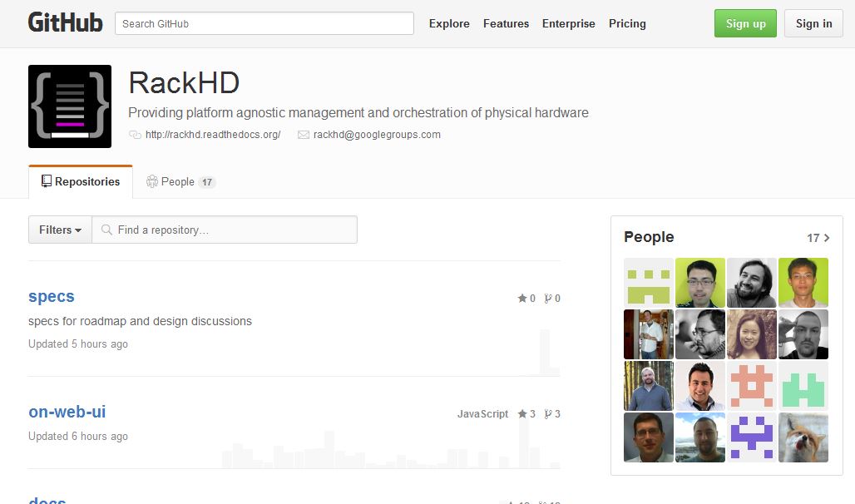Open the second avatar in the People bottom row

pos(700,437)
